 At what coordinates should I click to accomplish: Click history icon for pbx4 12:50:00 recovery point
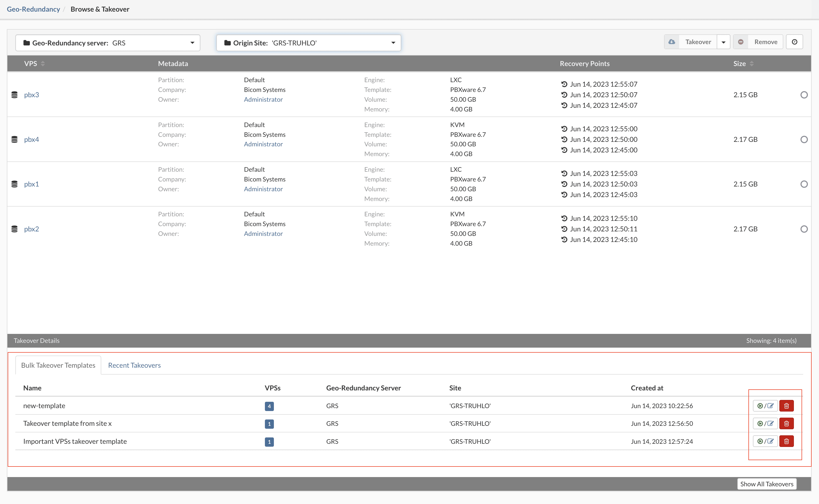pos(564,139)
